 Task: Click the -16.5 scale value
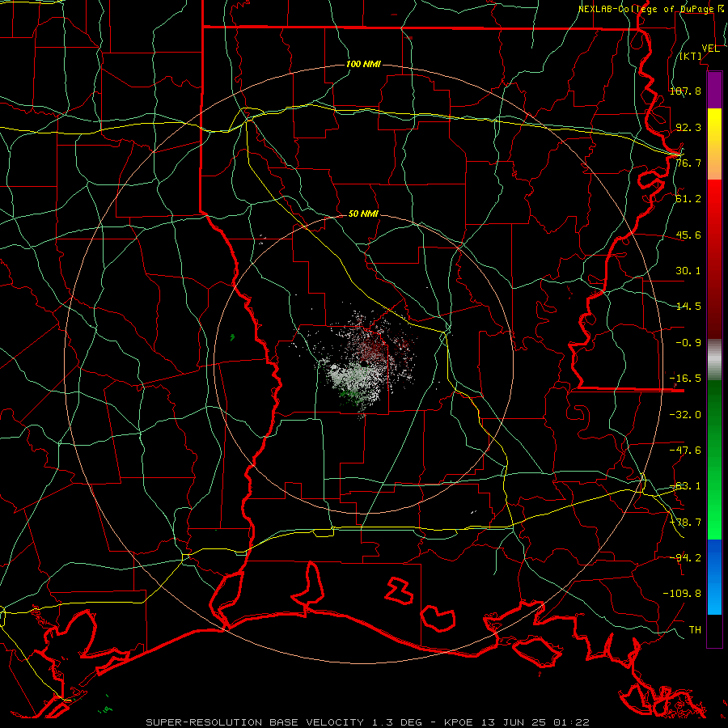point(685,379)
